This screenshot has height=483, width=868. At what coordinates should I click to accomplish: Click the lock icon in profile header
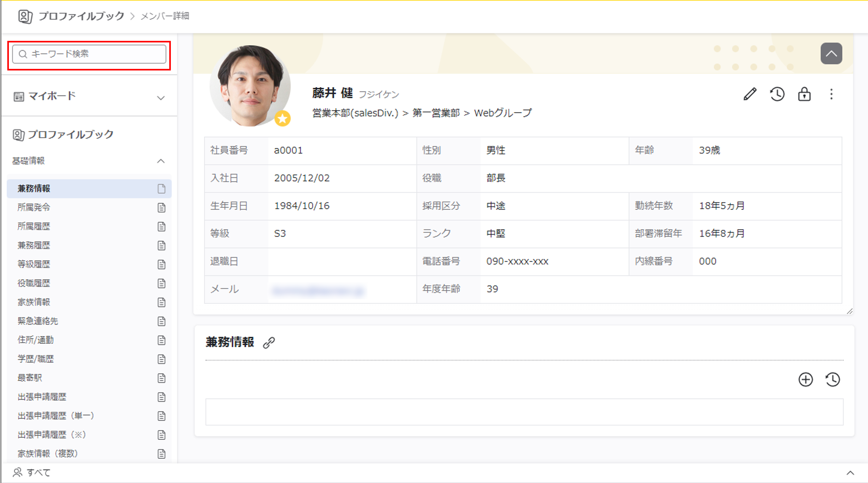(804, 94)
